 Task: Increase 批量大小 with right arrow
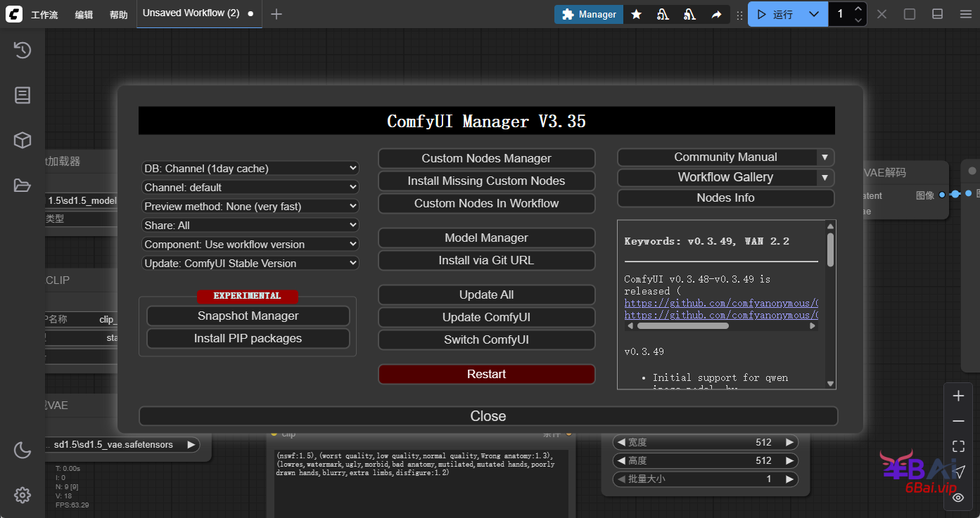click(x=790, y=479)
